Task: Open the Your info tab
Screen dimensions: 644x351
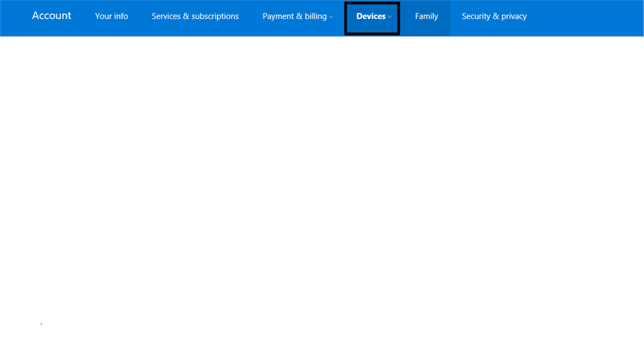Action: pos(111,16)
